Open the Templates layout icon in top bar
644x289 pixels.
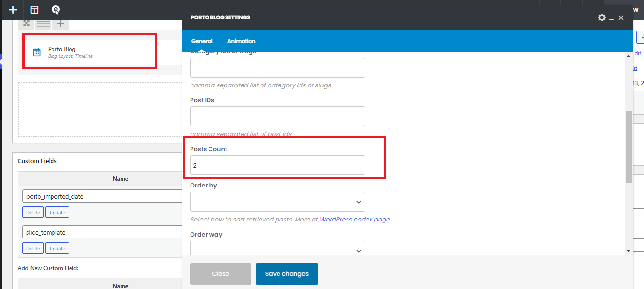click(35, 10)
